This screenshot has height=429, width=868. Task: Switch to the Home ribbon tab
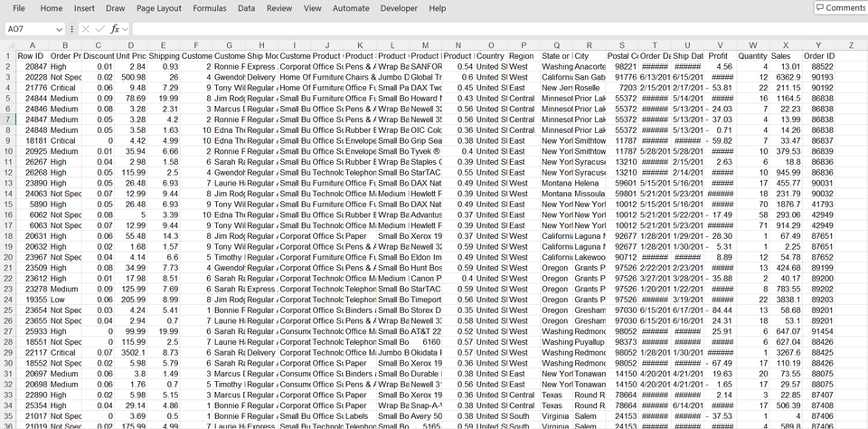point(51,8)
